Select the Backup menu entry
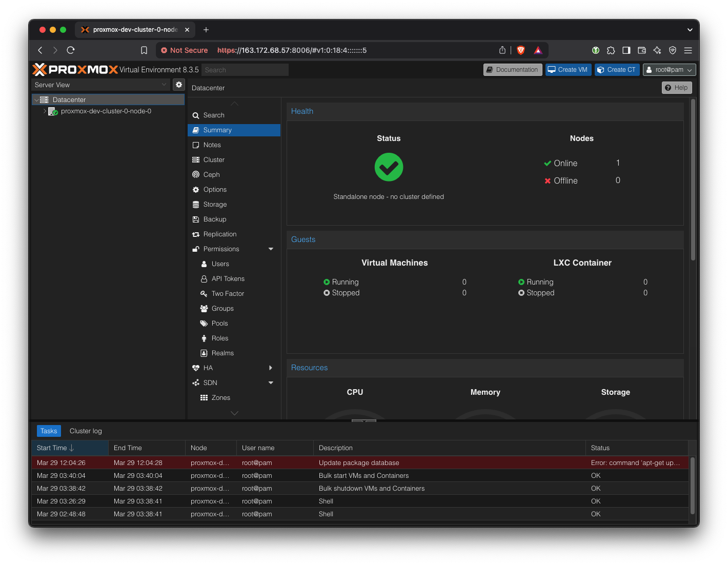This screenshot has height=565, width=728. (x=214, y=219)
